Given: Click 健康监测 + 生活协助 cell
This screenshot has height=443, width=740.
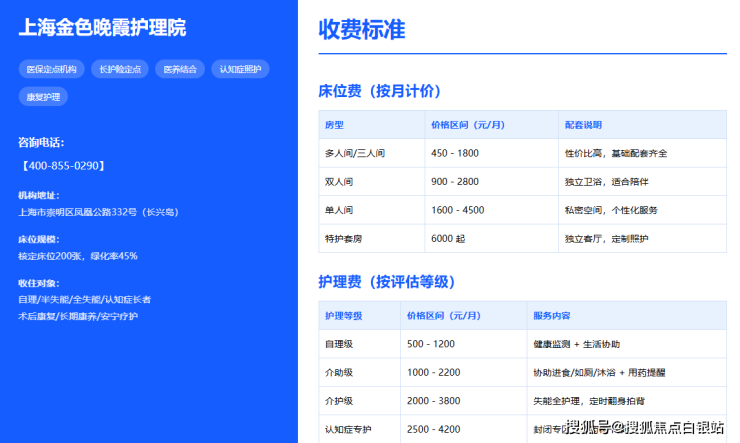Looking at the screenshot, I should (x=627, y=344).
